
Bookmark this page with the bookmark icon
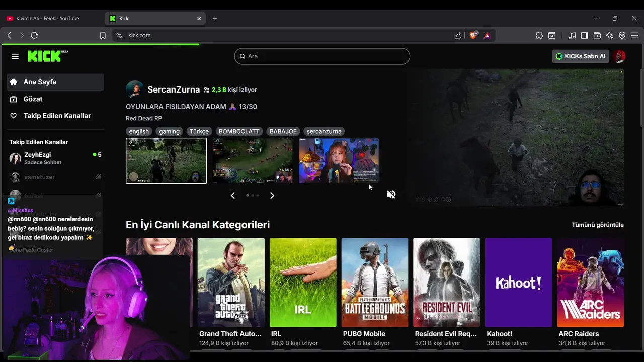pyautogui.click(x=103, y=35)
